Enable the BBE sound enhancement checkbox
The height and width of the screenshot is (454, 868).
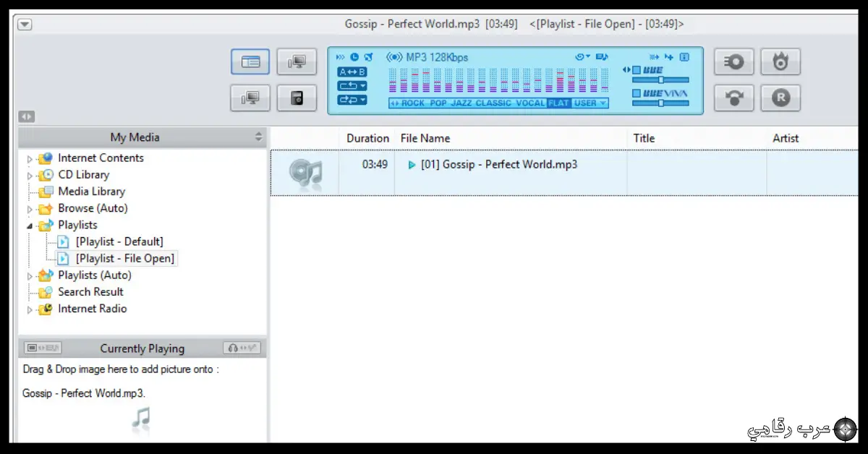pos(636,70)
